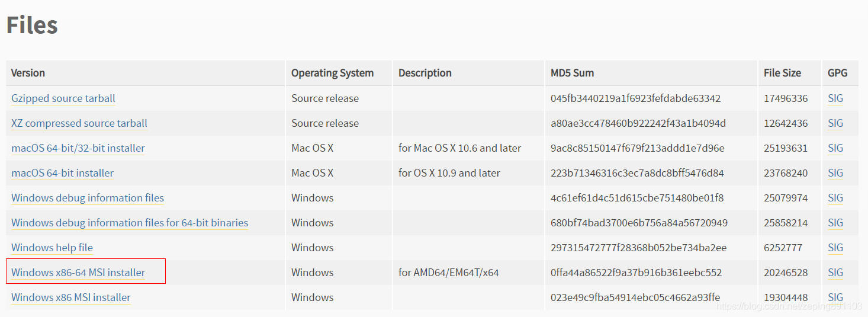The height and width of the screenshot is (317, 868).
Task: Select the MD5 Sum column header
Action: [572, 73]
